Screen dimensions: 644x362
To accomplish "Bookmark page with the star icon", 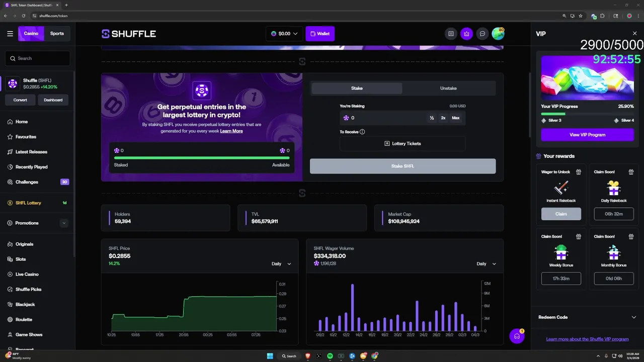I will tap(581, 16).
